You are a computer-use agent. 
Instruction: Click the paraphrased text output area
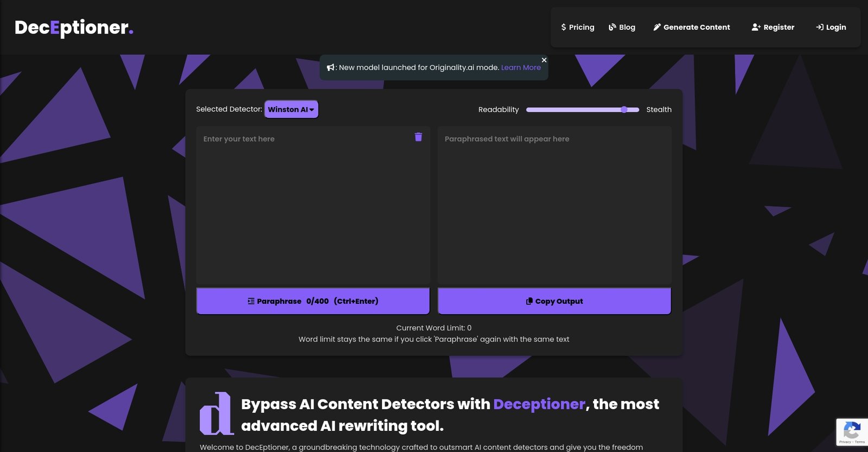click(554, 206)
